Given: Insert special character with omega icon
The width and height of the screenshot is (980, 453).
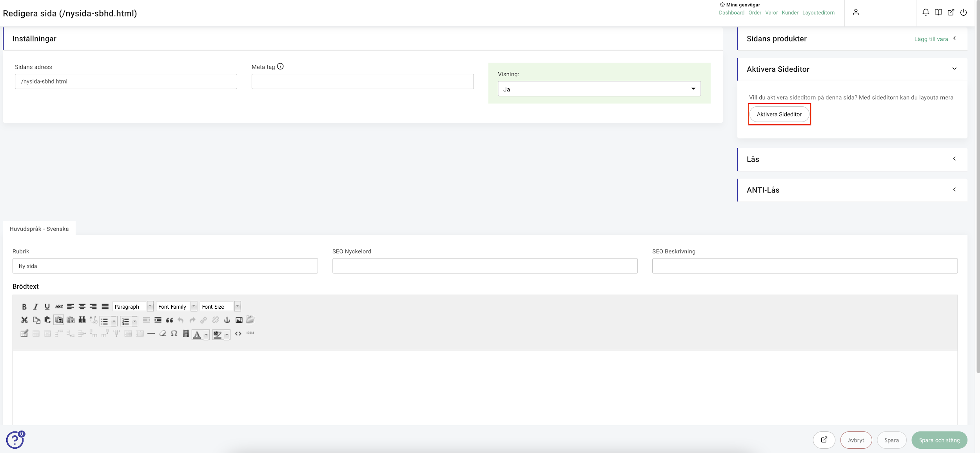Looking at the screenshot, I should pos(174,333).
